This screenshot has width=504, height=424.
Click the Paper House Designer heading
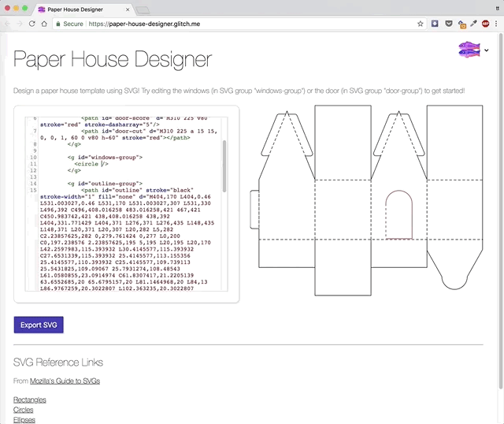[113, 59]
